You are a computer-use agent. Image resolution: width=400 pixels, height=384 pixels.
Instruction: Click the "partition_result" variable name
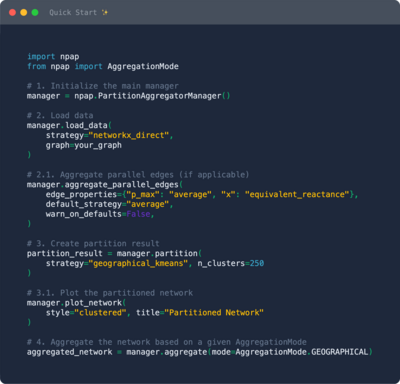click(65, 253)
